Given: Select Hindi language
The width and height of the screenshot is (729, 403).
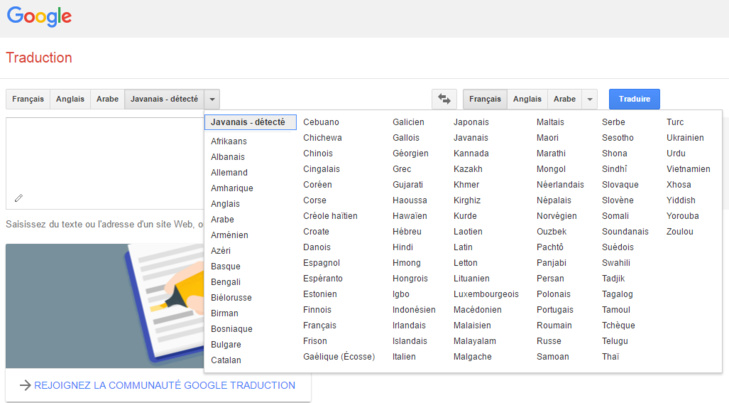Looking at the screenshot, I should (x=403, y=247).
